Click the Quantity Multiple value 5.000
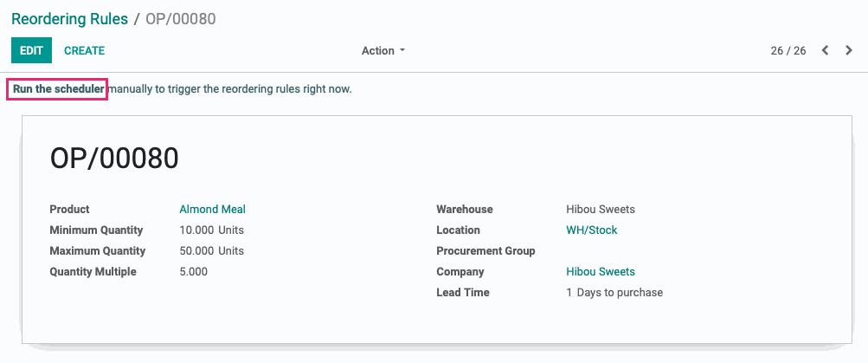This screenshot has width=868, height=363. click(194, 271)
